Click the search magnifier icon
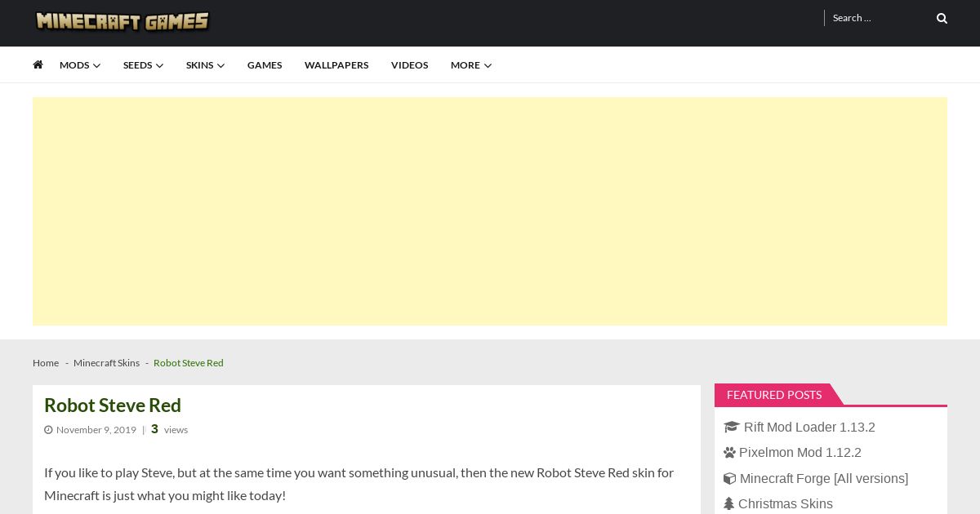This screenshot has height=514, width=980. click(x=942, y=18)
